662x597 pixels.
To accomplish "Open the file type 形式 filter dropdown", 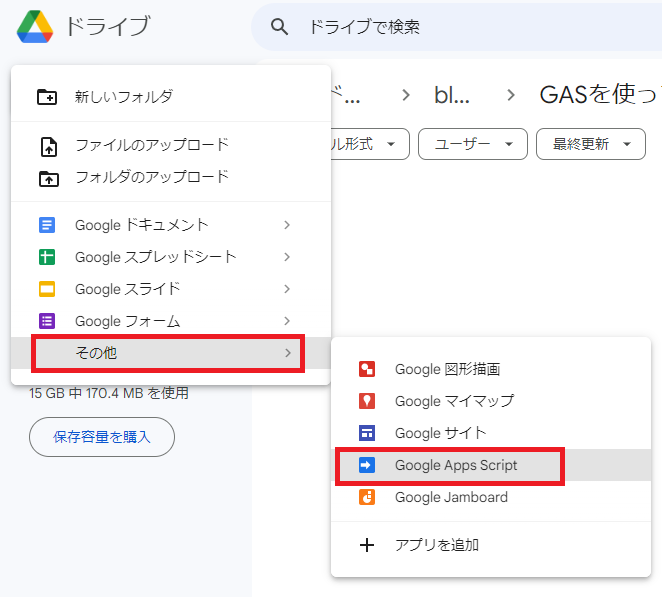I will [x=370, y=144].
